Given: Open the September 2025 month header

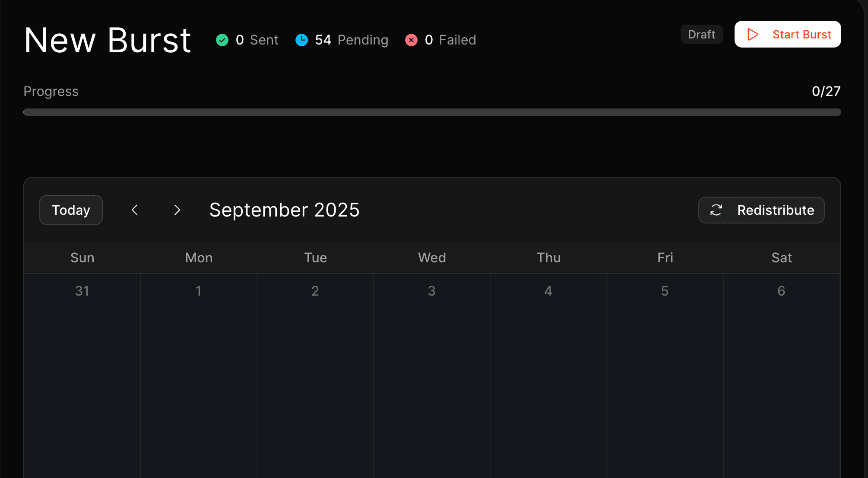Looking at the screenshot, I should 284,210.
